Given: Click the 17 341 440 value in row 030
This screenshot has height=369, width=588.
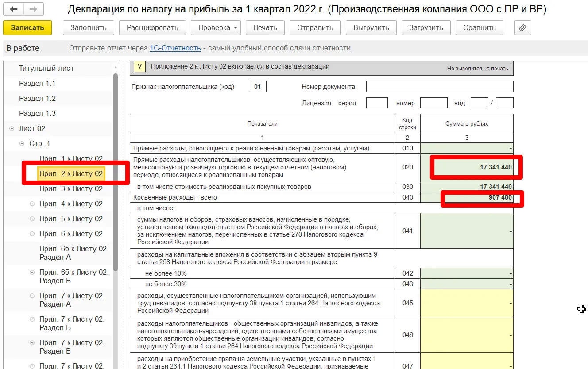Looking at the screenshot, I should tap(496, 187).
